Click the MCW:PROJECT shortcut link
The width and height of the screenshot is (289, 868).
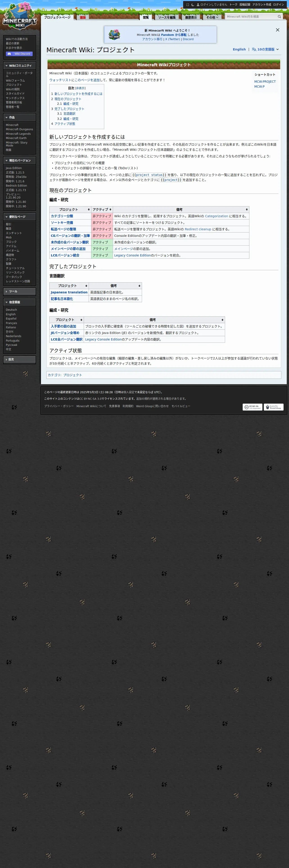(x=265, y=82)
